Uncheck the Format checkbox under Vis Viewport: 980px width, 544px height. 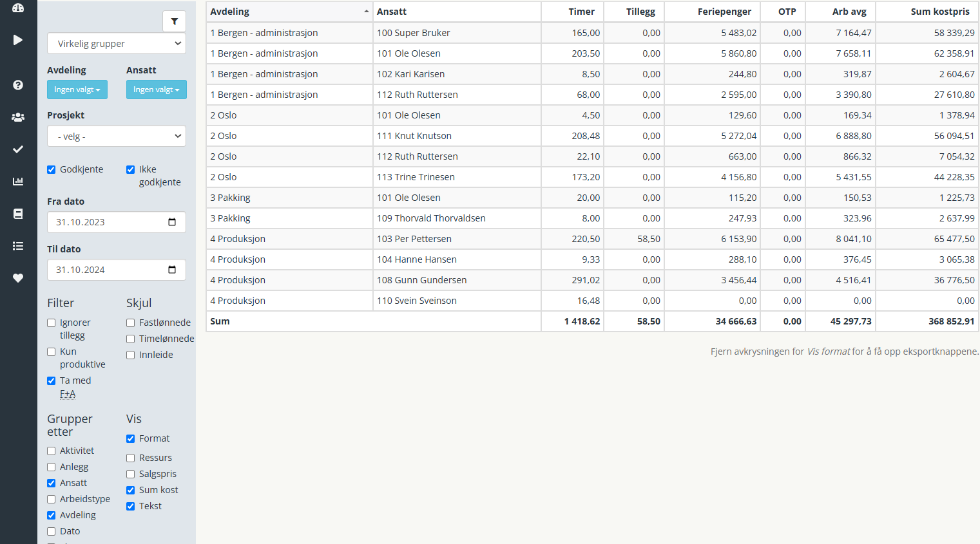pyautogui.click(x=131, y=439)
